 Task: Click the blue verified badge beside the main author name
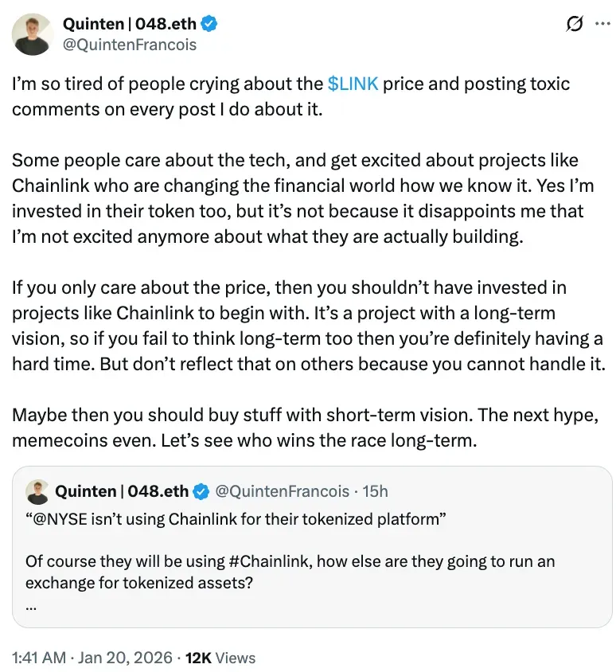[x=209, y=25]
